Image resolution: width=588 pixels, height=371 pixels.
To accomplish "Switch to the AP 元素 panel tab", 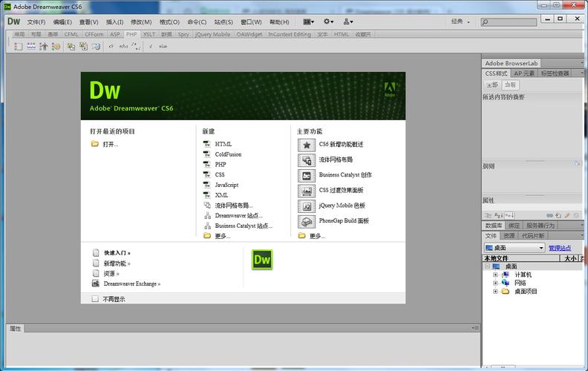I will 523,73.
